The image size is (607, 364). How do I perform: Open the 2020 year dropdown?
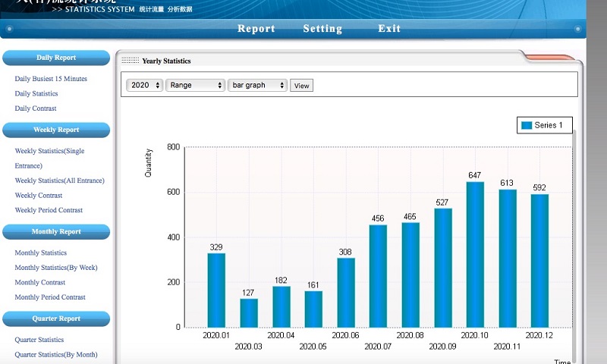coord(144,85)
